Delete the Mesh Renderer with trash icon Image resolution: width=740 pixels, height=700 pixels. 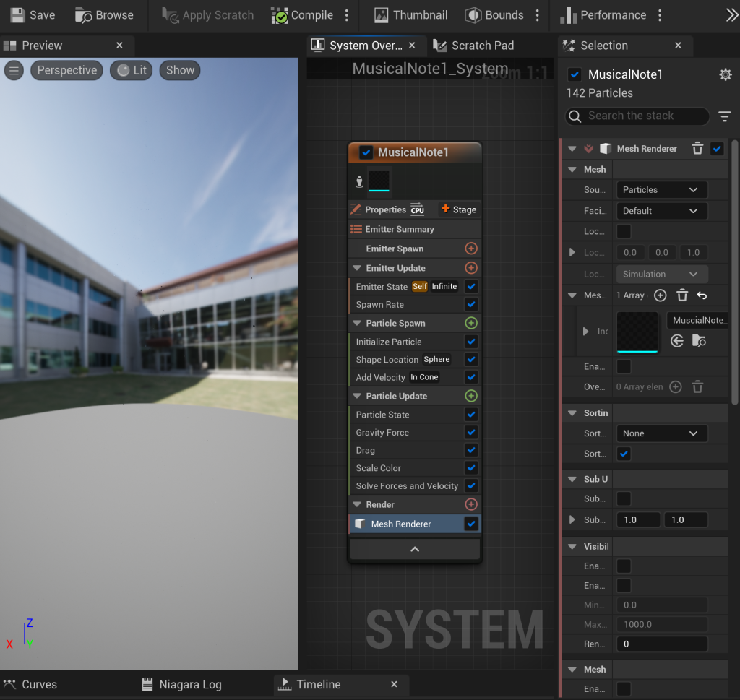point(697,149)
